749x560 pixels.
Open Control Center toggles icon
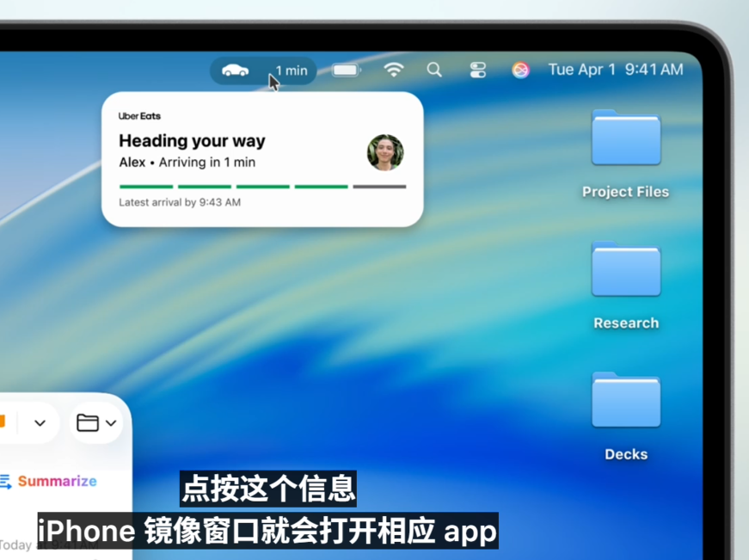tap(477, 70)
